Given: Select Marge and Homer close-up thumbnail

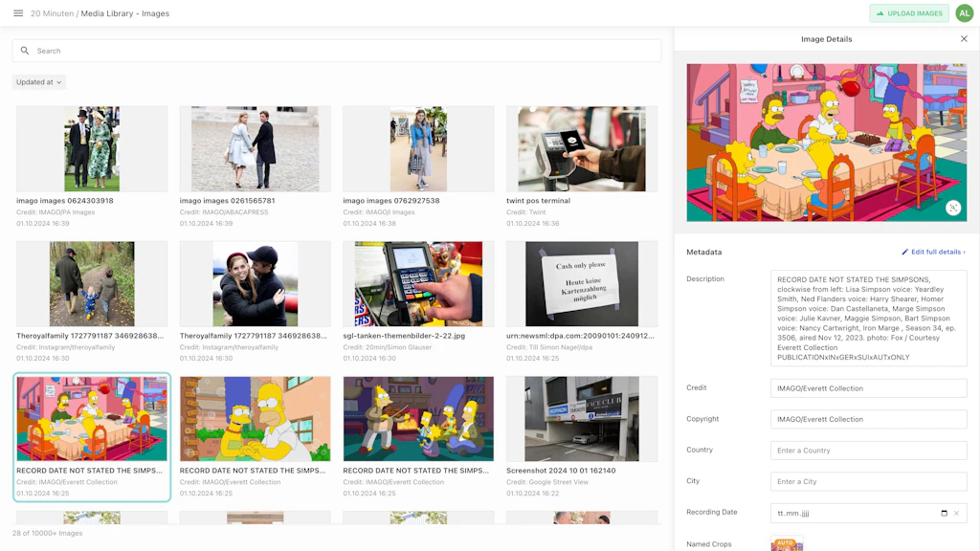Looking at the screenshot, I should [x=255, y=419].
